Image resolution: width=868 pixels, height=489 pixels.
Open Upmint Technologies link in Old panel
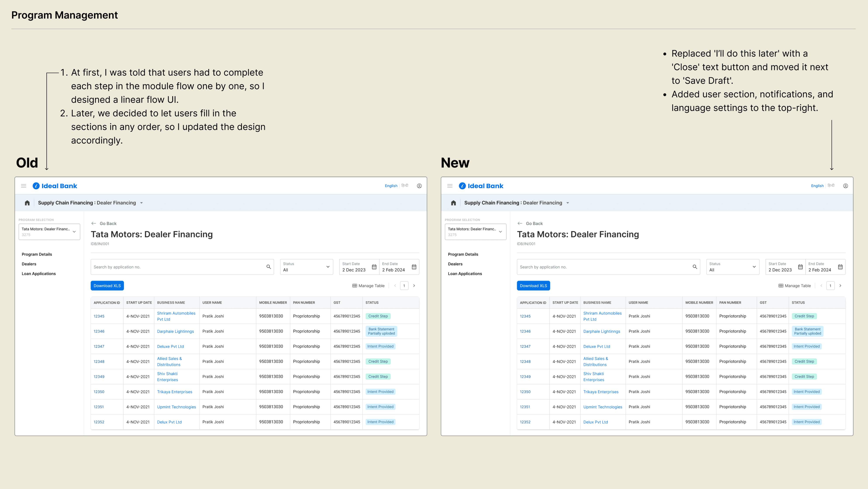(x=176, y=407)
